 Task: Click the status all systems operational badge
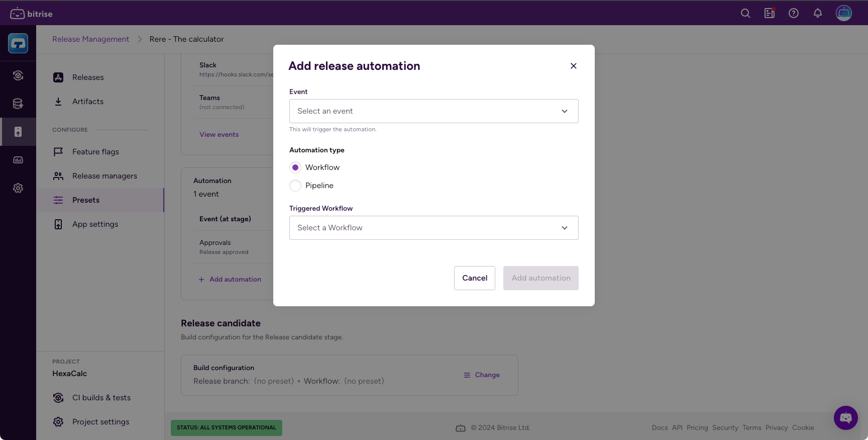[x=227, y=428]
